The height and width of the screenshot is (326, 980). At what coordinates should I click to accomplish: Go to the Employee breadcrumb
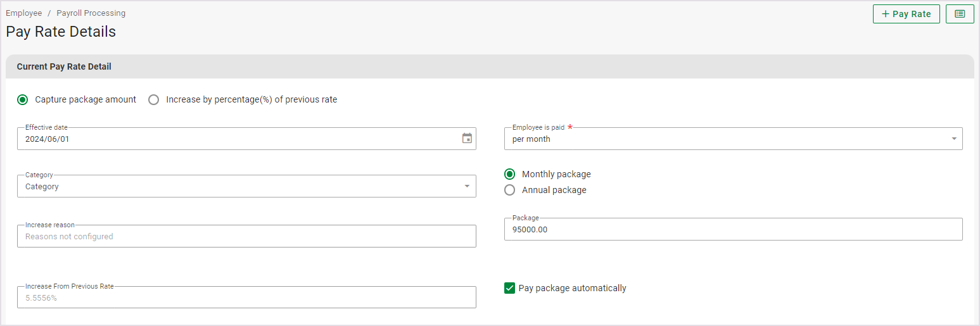point(24,13)
